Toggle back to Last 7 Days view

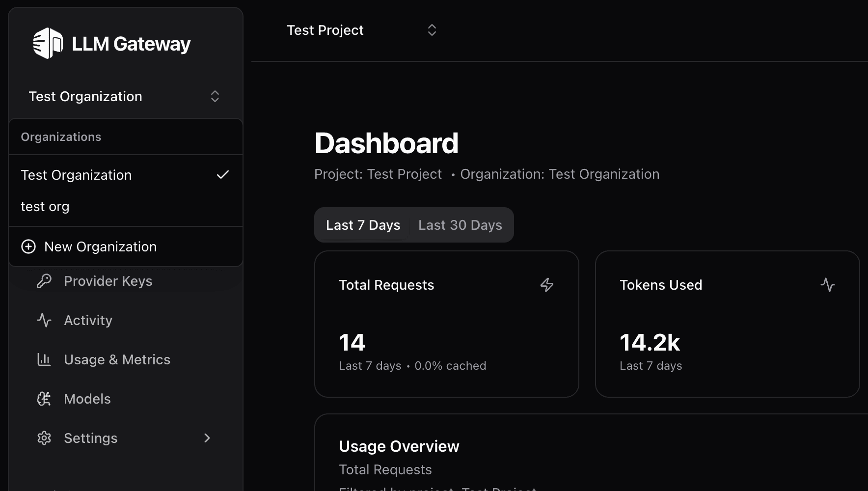363,225
